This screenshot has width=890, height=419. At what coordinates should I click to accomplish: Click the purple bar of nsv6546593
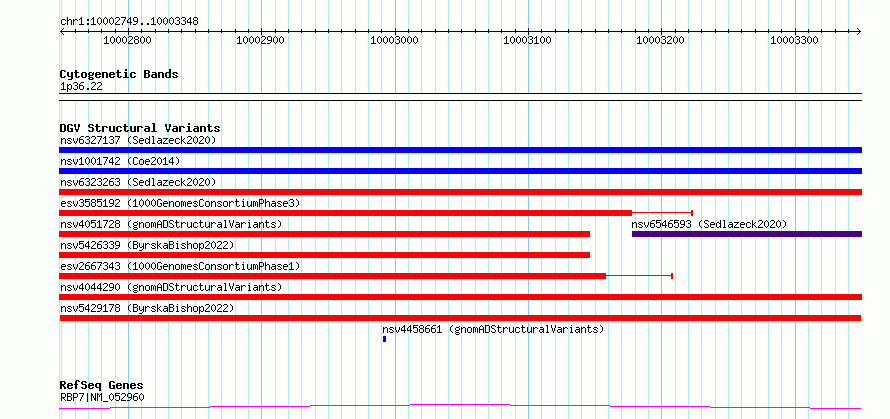(x=747, y=234)
